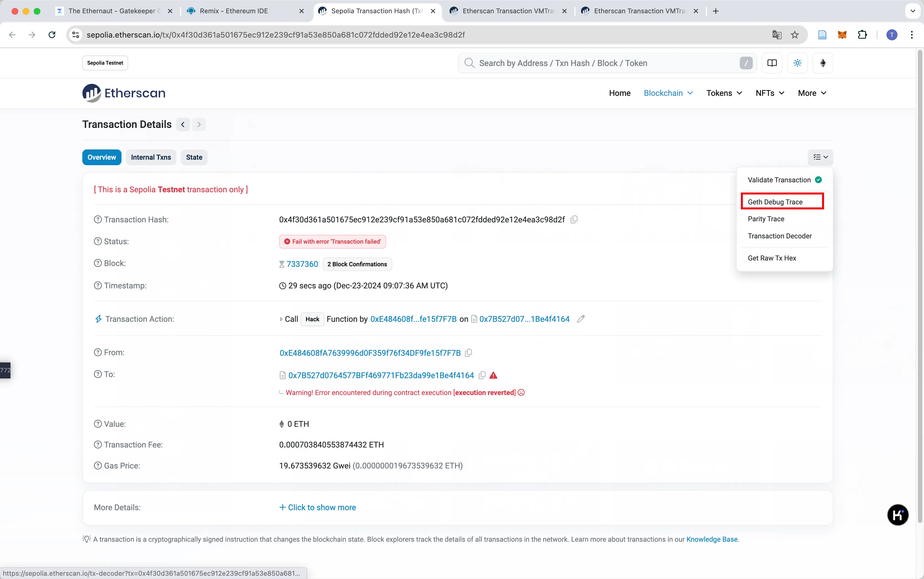Image resolution: width=924 pixels, height=579 pixels.
Task: Click the pencil edit icon beside transaction action
Action: (581, 319)
